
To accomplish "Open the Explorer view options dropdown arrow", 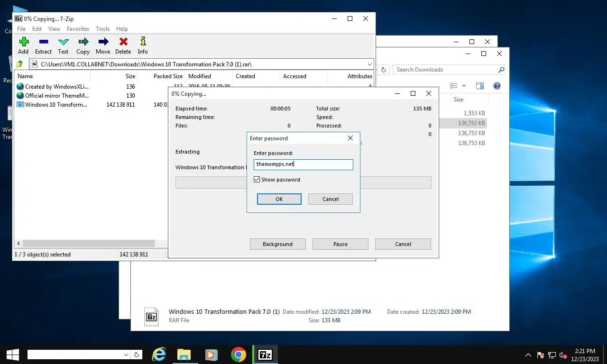I will point(464,86).
